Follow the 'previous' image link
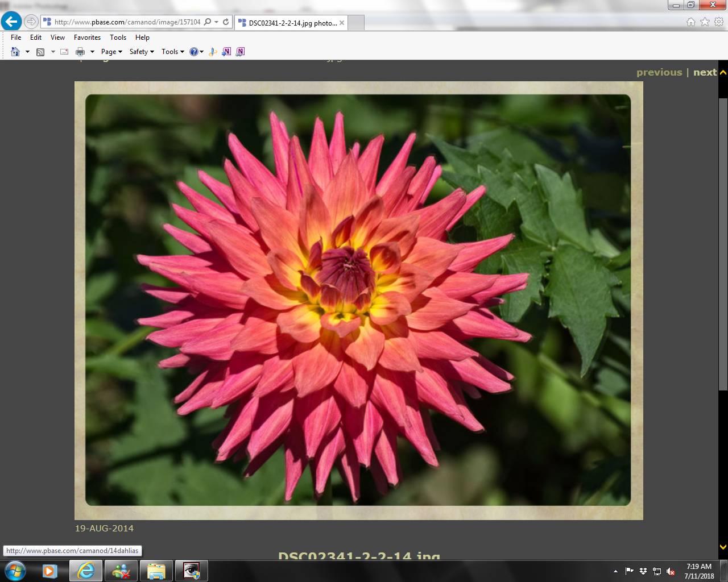Viewport: 728px width, 582px height. 659,72
